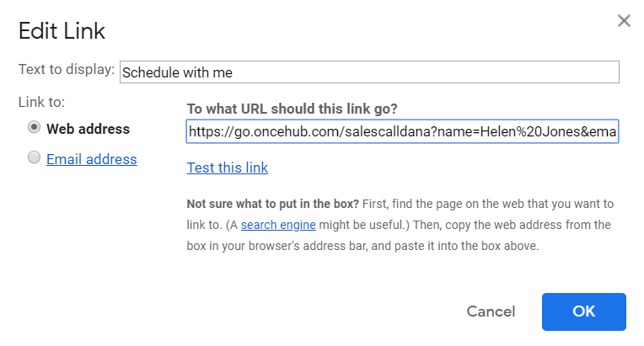Open the Test this link hyperlink
The width and height of the screenshot is (644, 346).
(227, 168)
